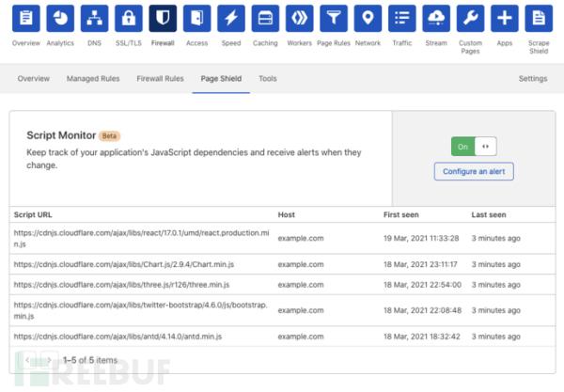564x392 pixels.
Task: Click the DNS navigation icon
Action: 92,18
